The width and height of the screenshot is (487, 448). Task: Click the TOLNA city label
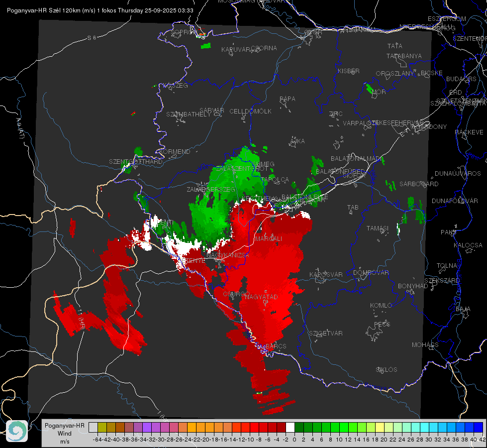click(x=447, y=266)
